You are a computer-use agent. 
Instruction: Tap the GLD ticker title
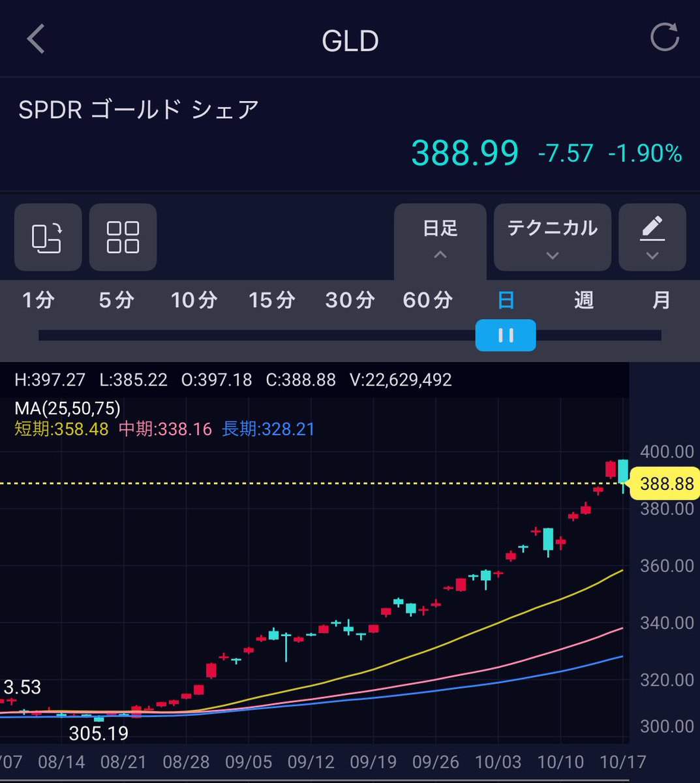pos(350,41)
